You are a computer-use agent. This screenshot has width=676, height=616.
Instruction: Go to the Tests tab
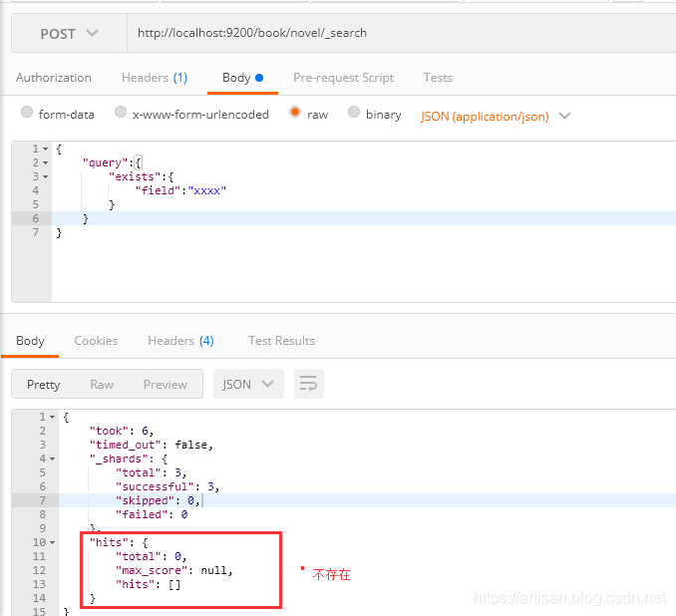click(438, 78)
